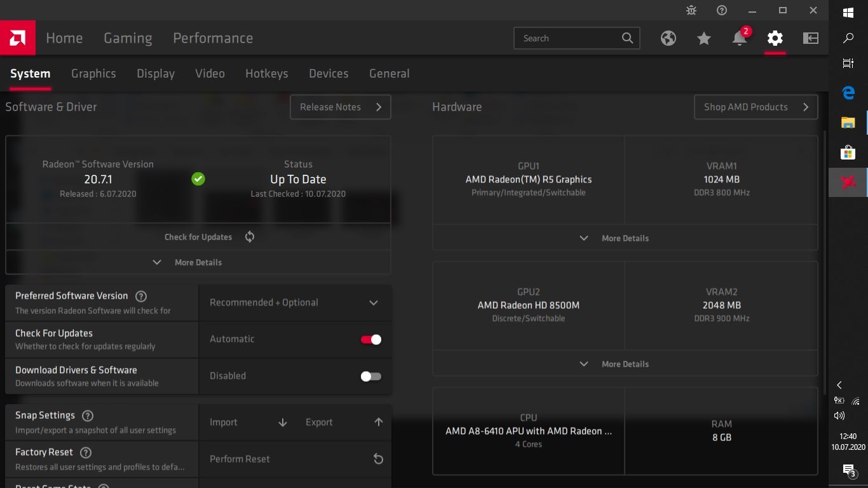868x488 pixels.
Task: Expand More Details under Software & Driver
Action: [x=198, y=262]
